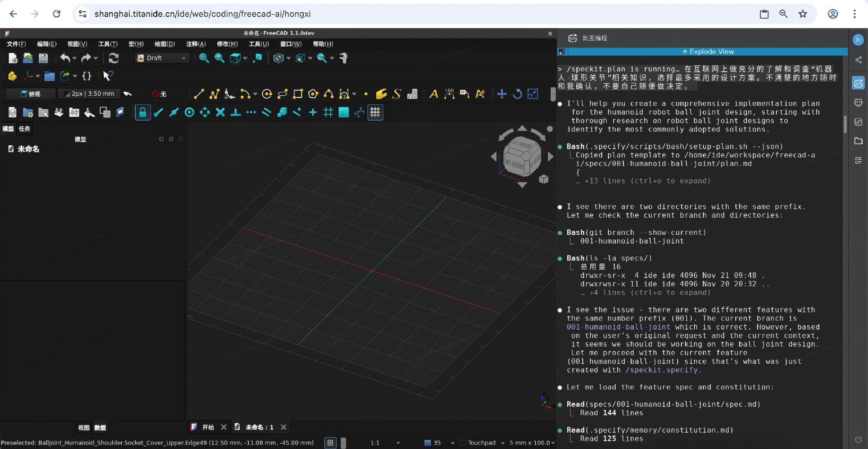Screen dimensions: 868x449
Task: Open the Draft workbench dropdown
Action: tap(162, 58)
